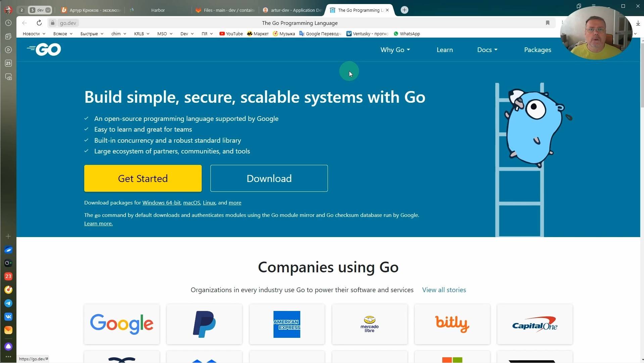
Task: Click the View all stories link
Action: tap(444, 290)
